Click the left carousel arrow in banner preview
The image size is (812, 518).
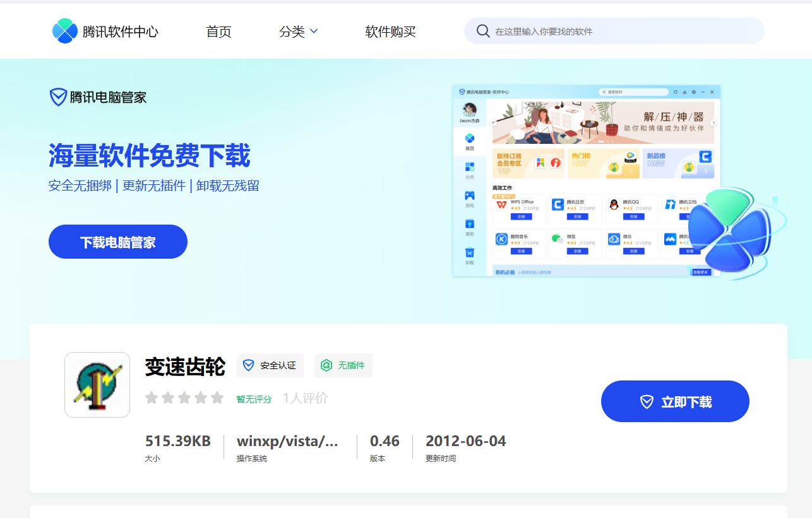pyautogui.click(x=493, y=123)
